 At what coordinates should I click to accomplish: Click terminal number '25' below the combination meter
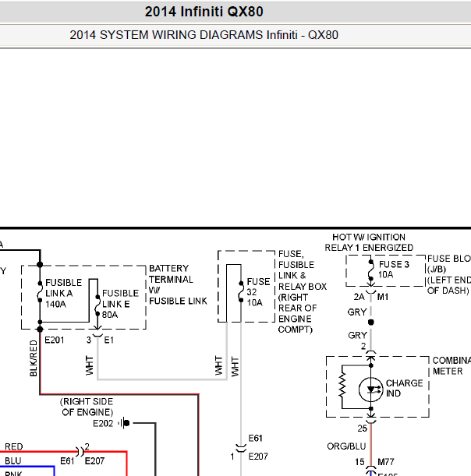click(362, 428)
